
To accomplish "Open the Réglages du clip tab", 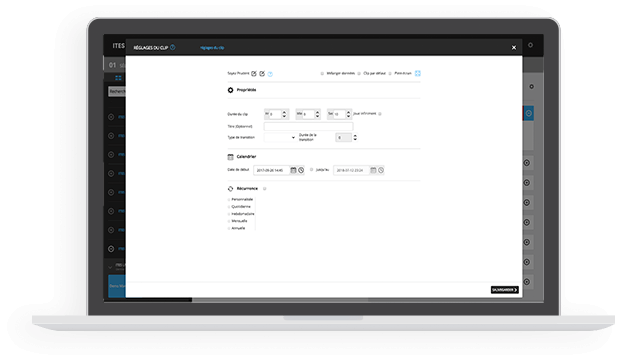I will click(212, 48).
